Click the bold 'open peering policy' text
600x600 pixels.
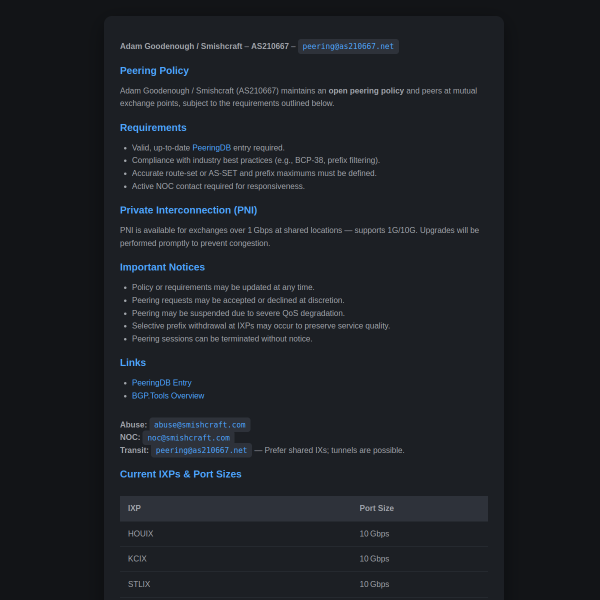366,91
